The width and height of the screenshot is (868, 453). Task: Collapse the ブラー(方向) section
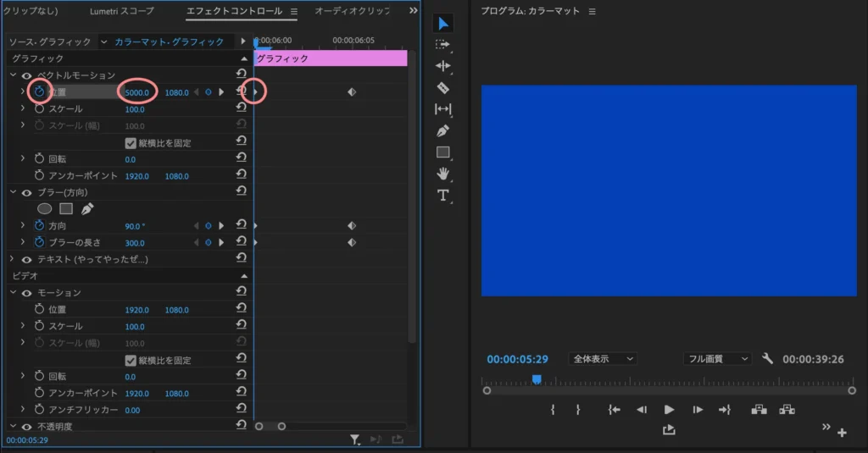tap(13, 191)
